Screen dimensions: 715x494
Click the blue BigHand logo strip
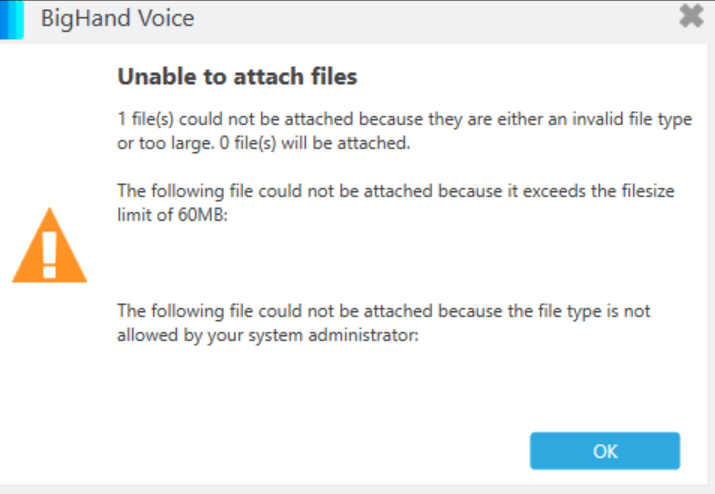[15, 18]
